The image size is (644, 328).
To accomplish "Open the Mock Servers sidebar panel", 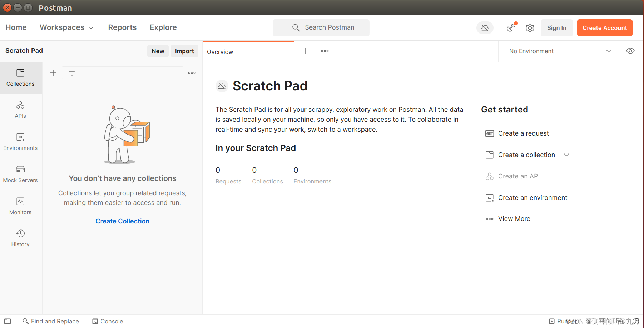I will coord(20,174).
